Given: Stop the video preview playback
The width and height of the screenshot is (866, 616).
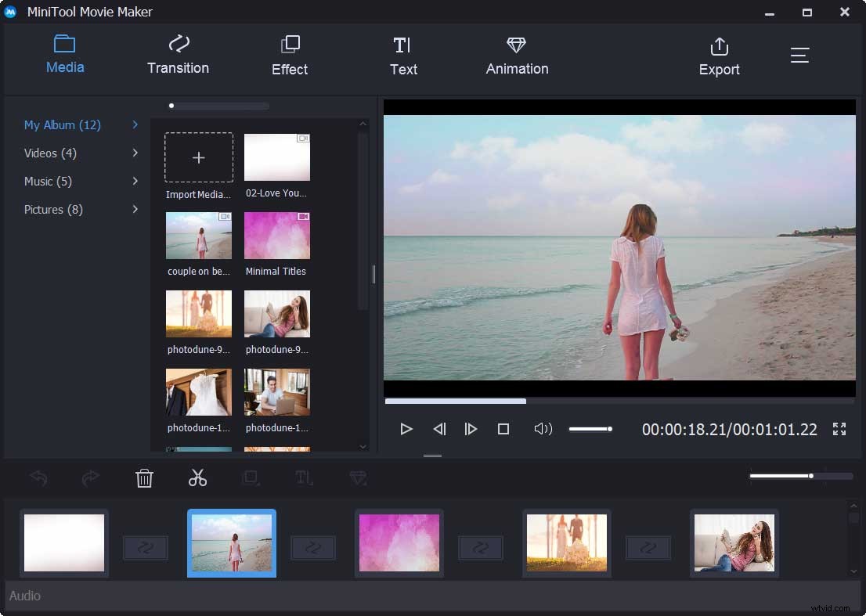Looking at the screenshot, I should pyautogui.click(x=503, y=428).
